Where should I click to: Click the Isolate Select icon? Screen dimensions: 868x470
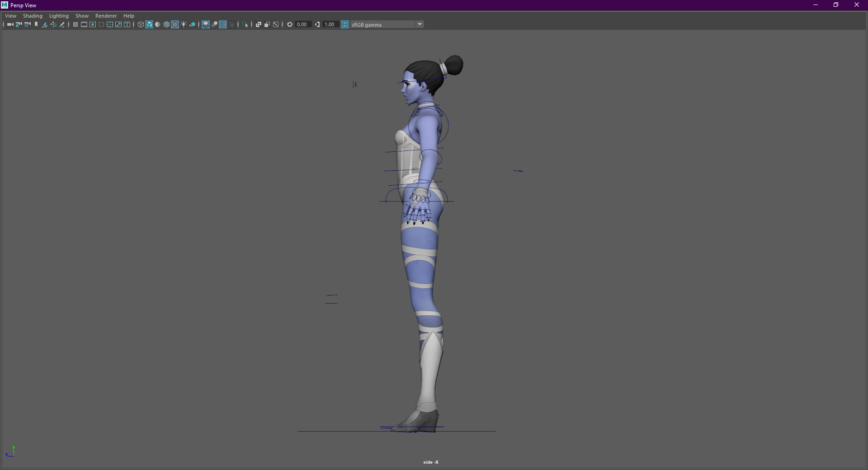pyautogui.click(x=245, y=24)
